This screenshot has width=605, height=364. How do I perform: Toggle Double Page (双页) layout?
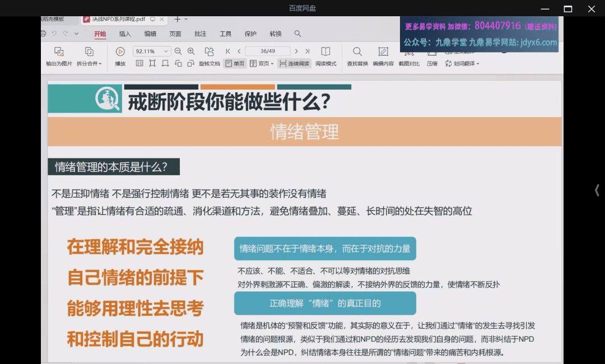260,64
